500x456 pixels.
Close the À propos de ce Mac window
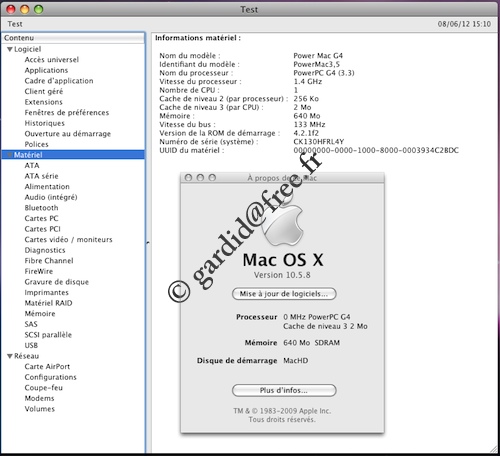188,178
